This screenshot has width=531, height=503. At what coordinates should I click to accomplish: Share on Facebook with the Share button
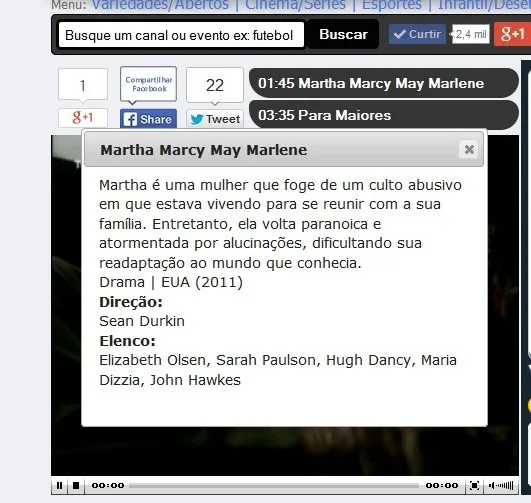(x=148, y=119)
